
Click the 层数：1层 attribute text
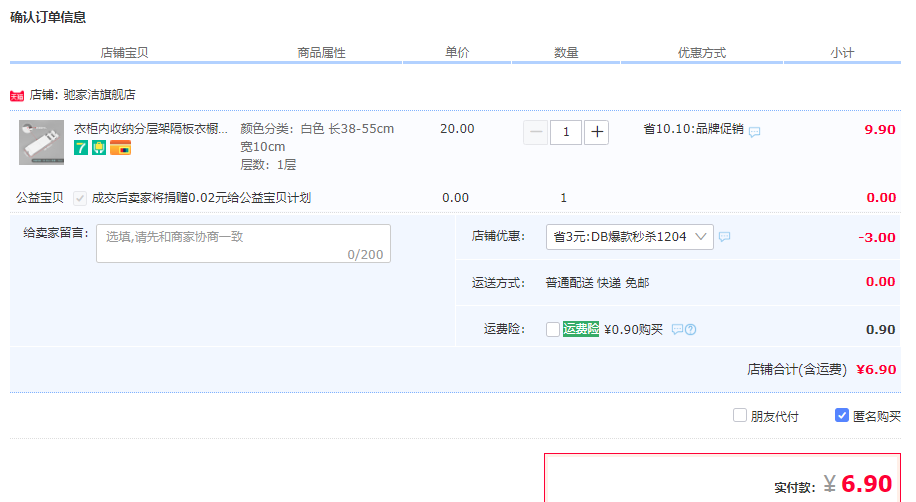268,165
